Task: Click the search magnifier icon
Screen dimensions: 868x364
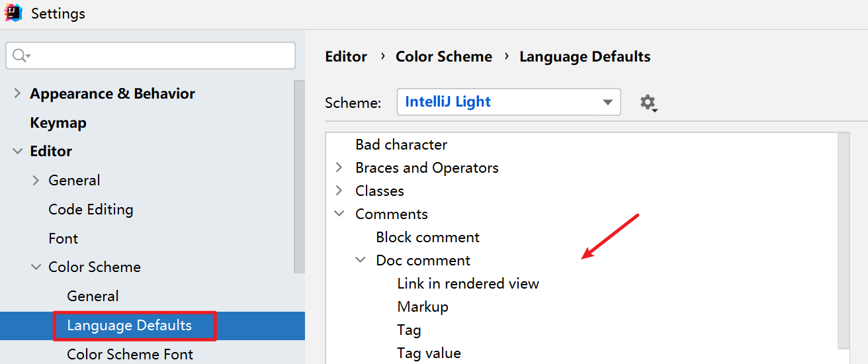Action: click(19, 56)
